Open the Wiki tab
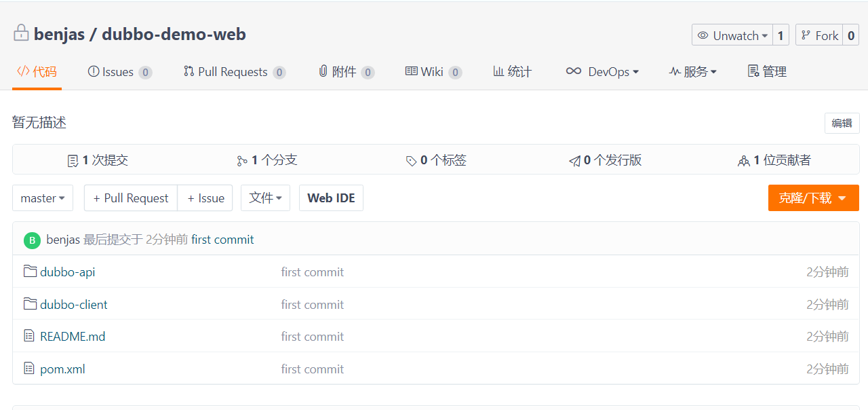 click(x=431, y=72)
